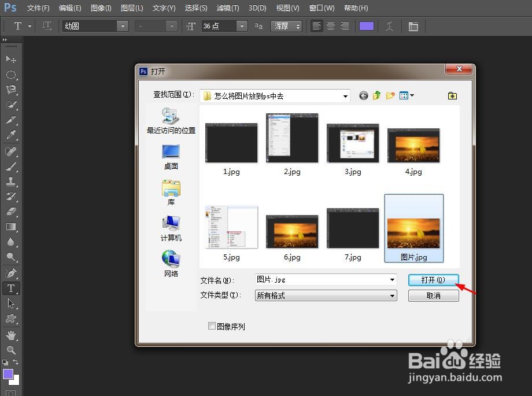This screenshot has width=532, height=396.
Task: Click the 打开(O) button
Action: click(433, 280)
